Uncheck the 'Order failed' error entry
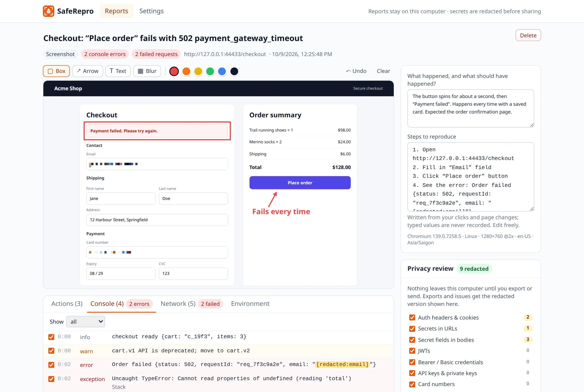This screenshot has width=584, height=392. 51,365
